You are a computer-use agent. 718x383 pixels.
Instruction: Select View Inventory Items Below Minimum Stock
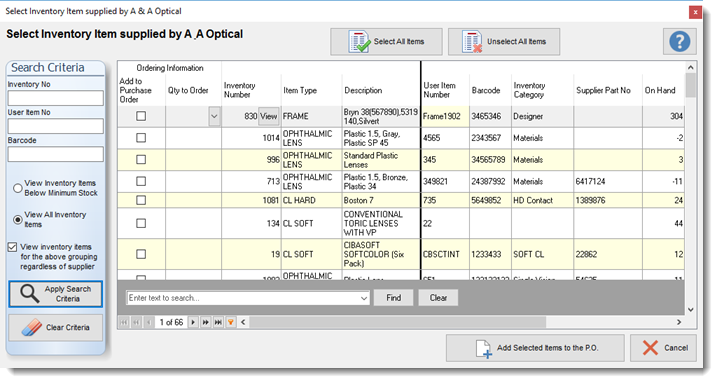click(18, 188)
